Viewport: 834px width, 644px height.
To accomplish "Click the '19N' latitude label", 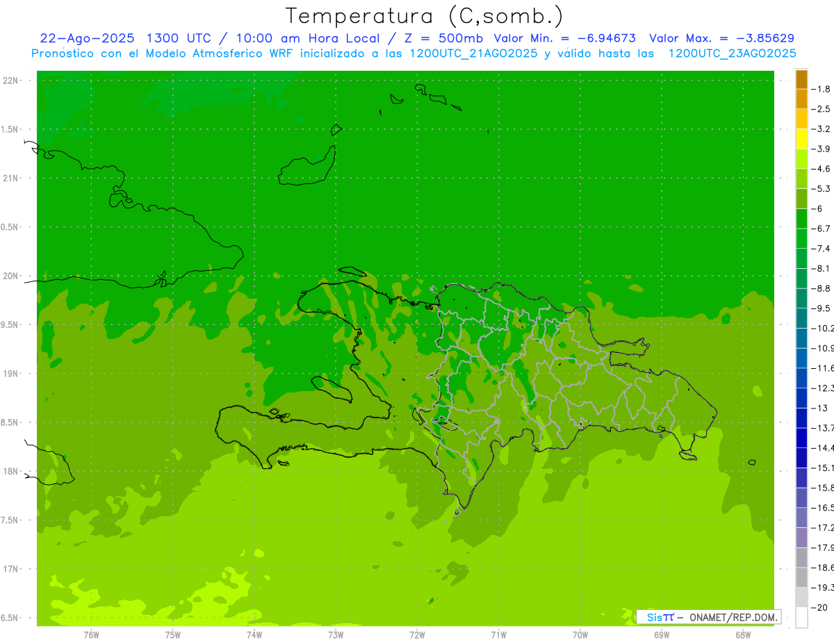I will point(11,374).
